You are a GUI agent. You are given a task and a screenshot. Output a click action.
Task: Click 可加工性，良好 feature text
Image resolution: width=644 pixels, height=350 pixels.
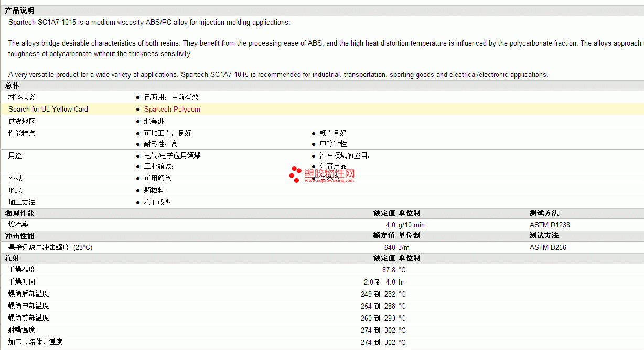coord(168,134)
